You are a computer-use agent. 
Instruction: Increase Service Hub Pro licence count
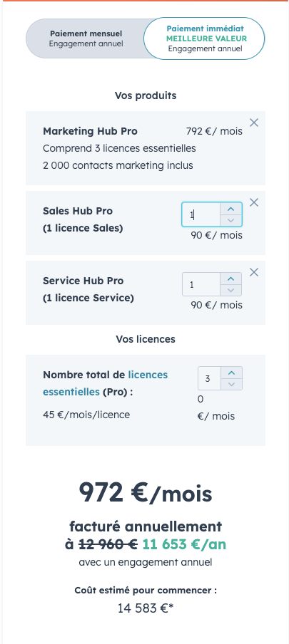tap(231, 279)
